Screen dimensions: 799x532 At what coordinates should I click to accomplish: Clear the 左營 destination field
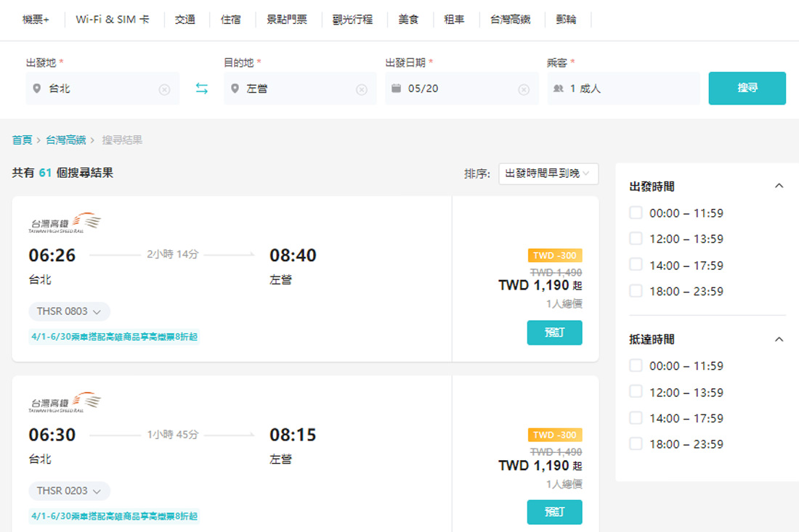click(x=362, y=89)
